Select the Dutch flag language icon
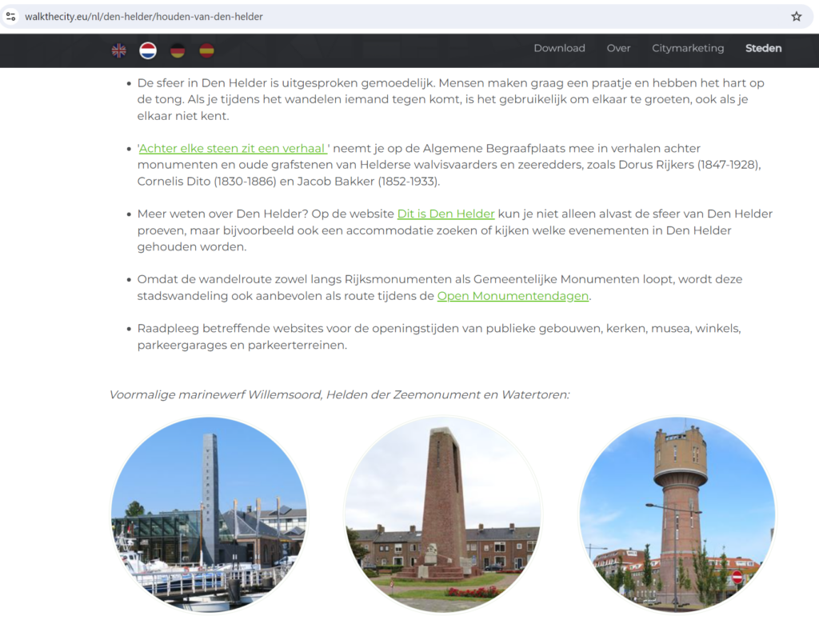The image size is (819, 644). point(148,50)
